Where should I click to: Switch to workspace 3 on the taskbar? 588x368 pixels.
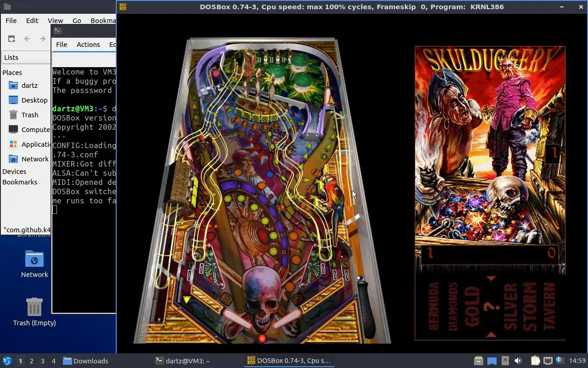43,361
